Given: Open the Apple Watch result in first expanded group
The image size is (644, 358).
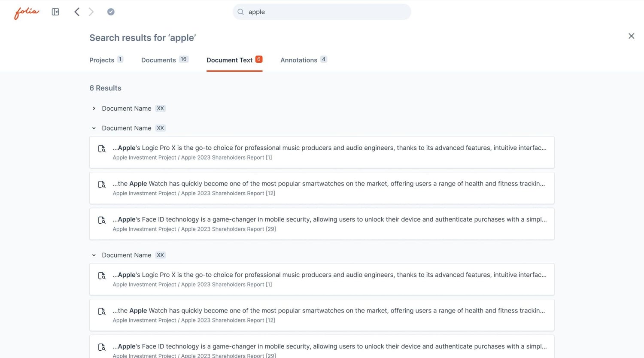Looking at the screenshot, I should tap(322, 188).
